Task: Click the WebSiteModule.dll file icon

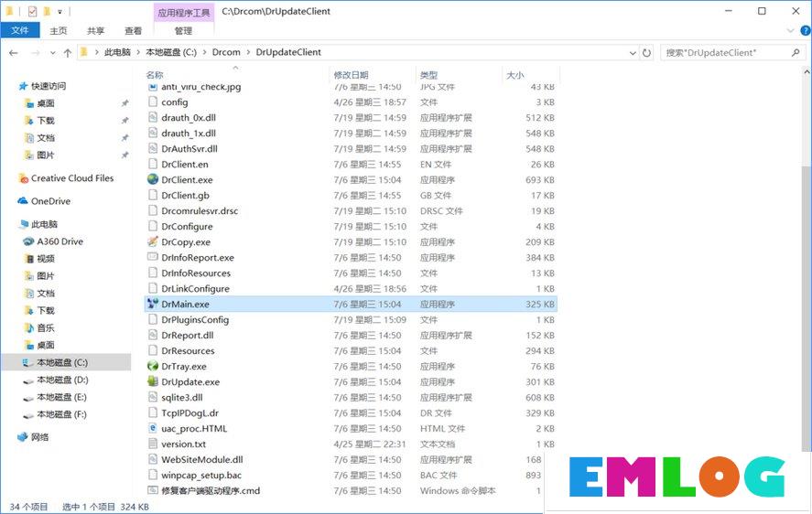Action: coord(153,459)
